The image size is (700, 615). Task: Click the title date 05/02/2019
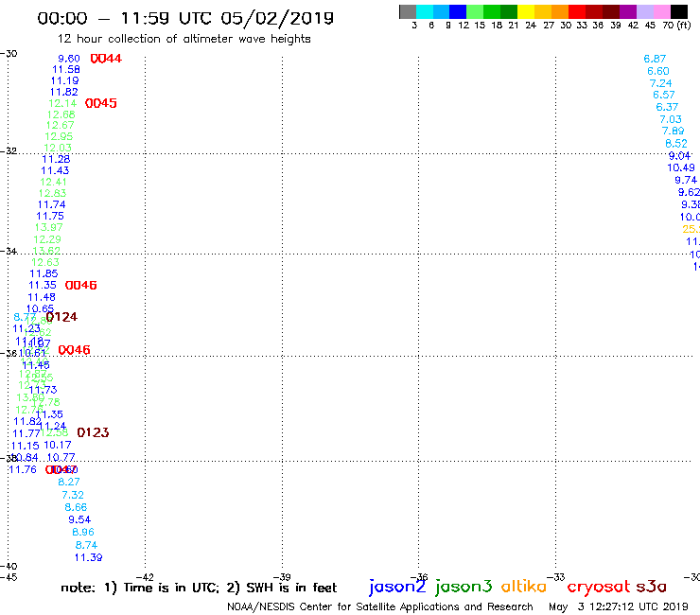click(x=277, y=18)
